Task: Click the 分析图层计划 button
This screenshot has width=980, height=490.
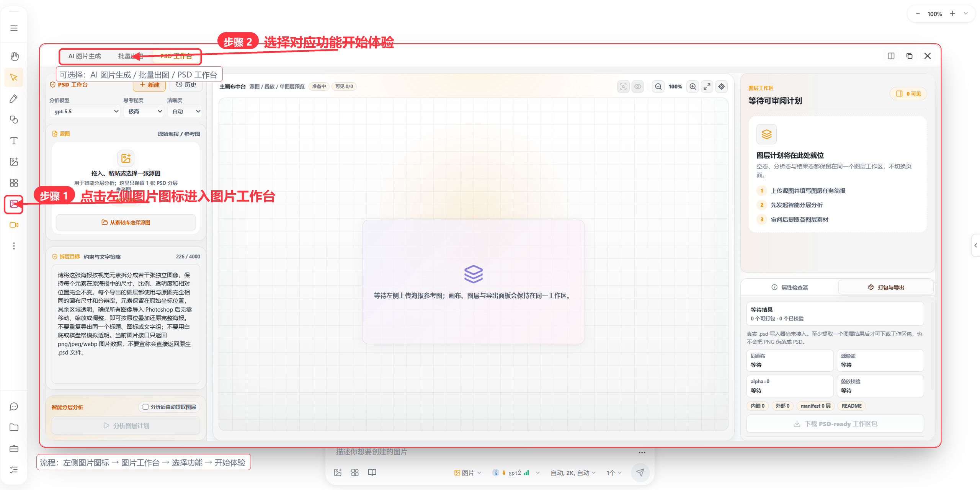Action: pos(126,426)
